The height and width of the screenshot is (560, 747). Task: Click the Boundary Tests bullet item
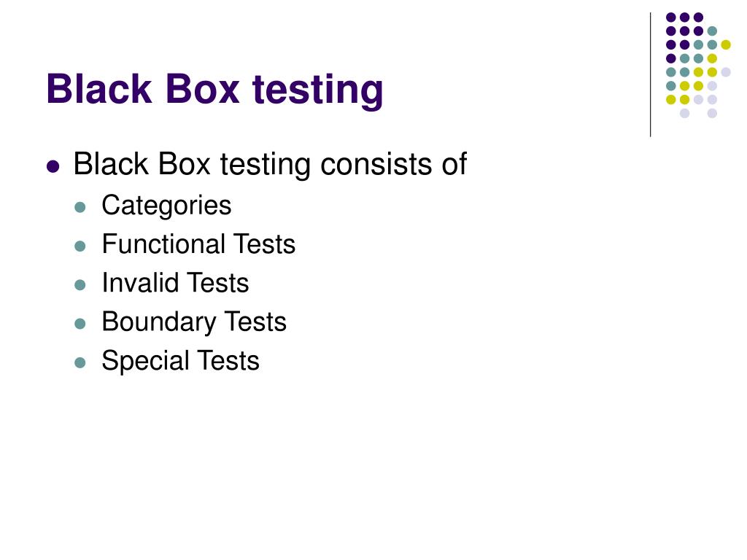coord(194,322)
